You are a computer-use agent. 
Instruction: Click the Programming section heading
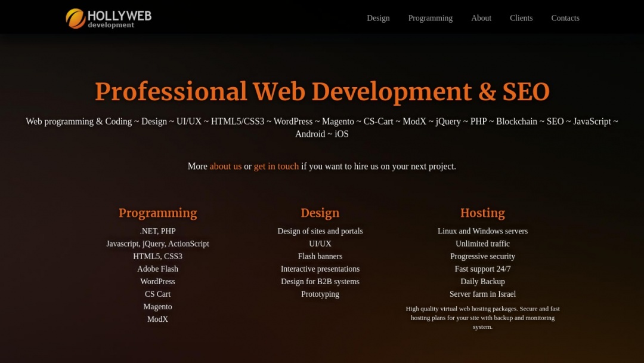click(x=157, y=213)
